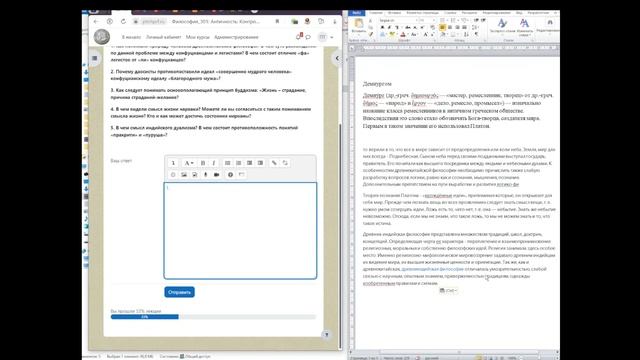Open the user account dropdown
This screenshot has height=360, width=640.
(x=326, y=37)
